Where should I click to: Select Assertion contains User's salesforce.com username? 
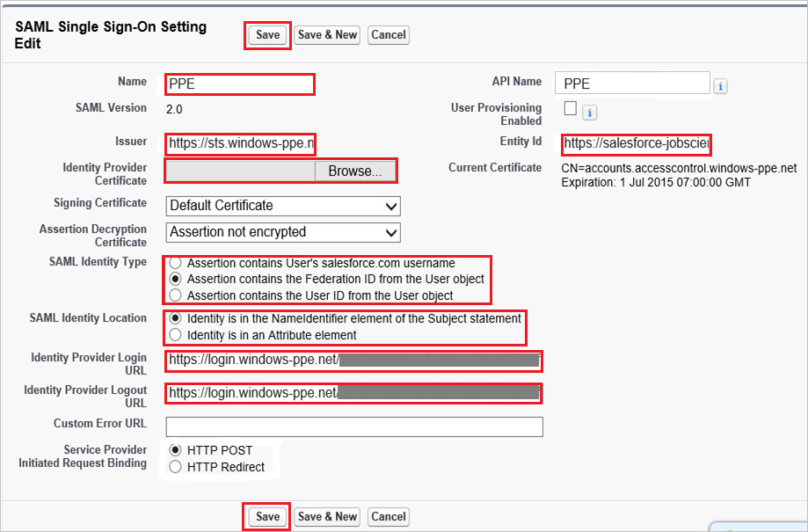tap(175, 261)
